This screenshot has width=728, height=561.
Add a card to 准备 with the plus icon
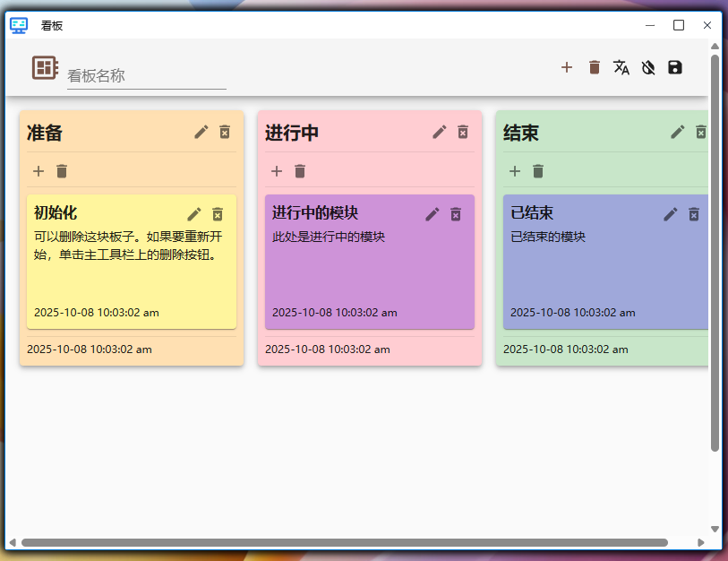click(x=39, y=171)
